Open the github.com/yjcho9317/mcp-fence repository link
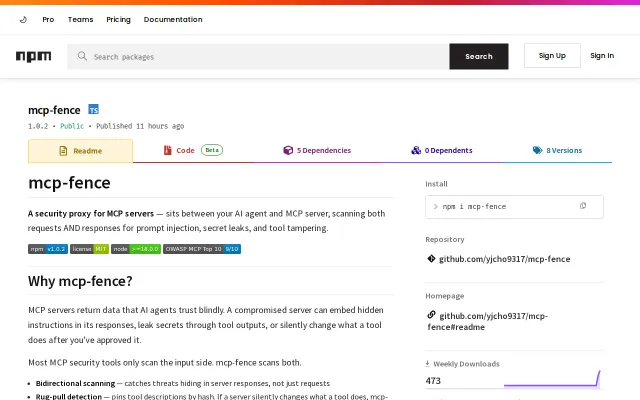Screen dimensions: 640x400 coord(504,259)
